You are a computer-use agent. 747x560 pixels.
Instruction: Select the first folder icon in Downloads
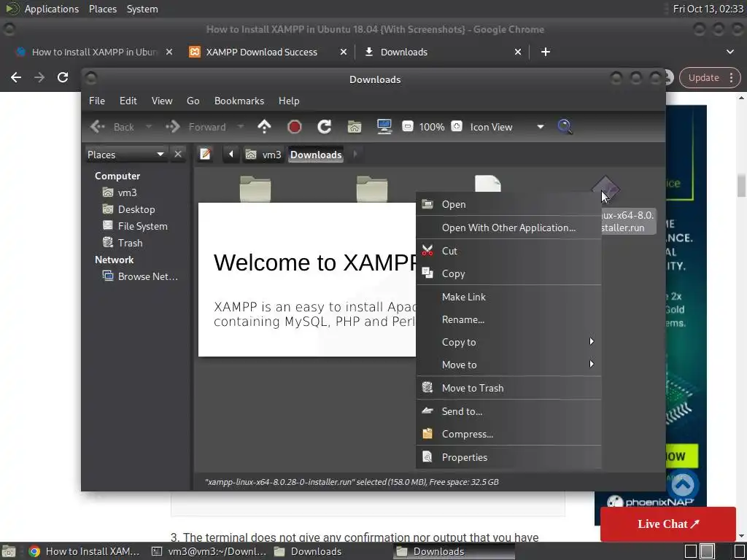[x=255, y=189]
